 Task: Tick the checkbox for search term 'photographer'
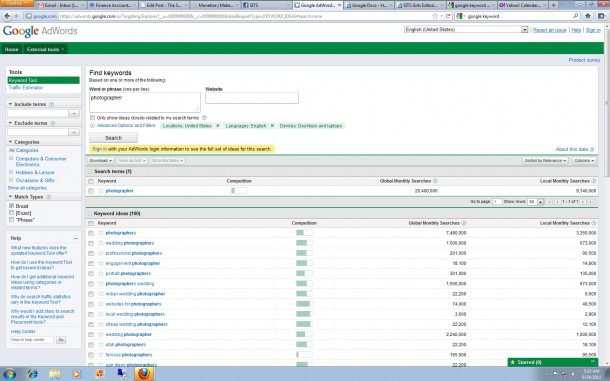point(91,191)
